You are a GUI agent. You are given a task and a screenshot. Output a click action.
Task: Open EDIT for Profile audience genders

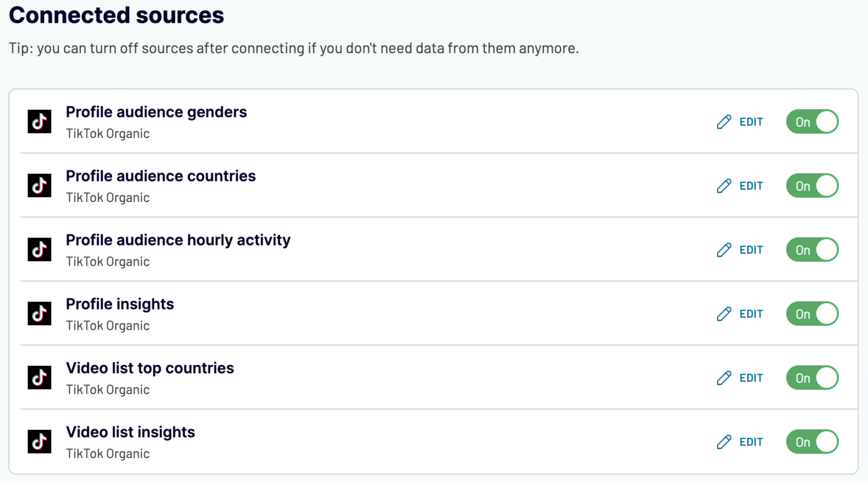(x=752, y=121)
